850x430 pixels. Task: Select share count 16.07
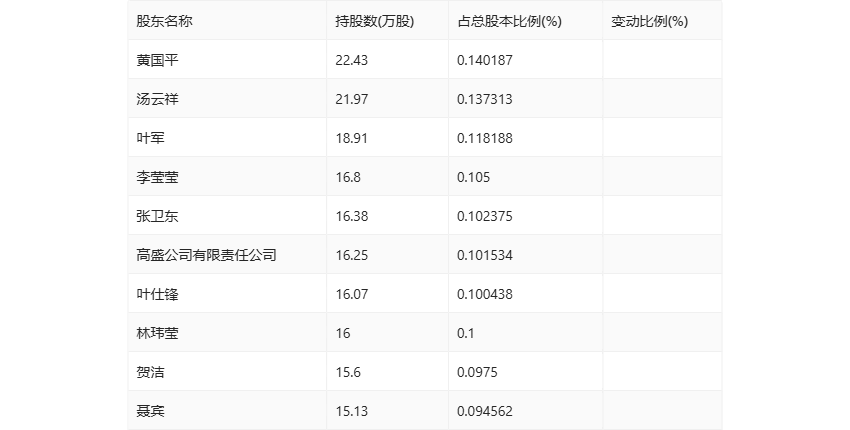(351, 294)
